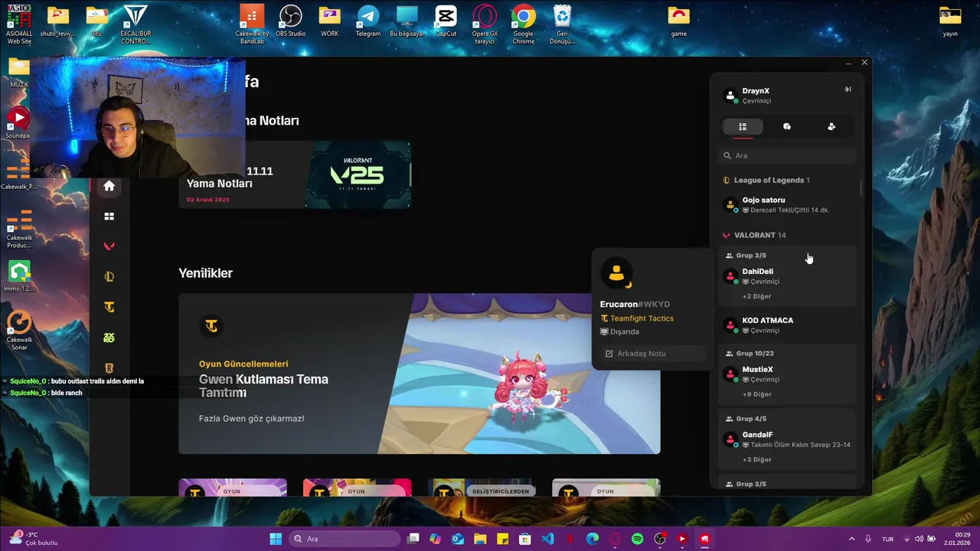Select the Teamfight Tactics sidebar icon
The image size is (980, 551).
point(109,307)
